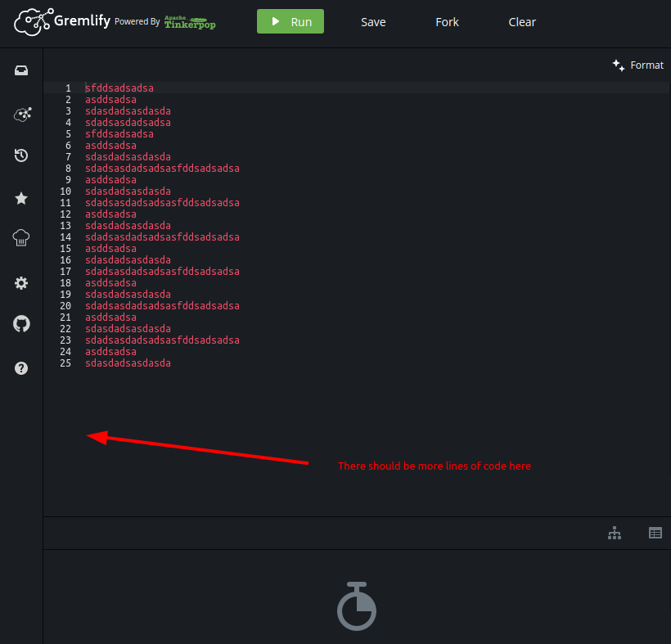Place cursor on line 1 sfddsadsadsa
The width and height of the screenshot is (671, 644).
(119, 88)
